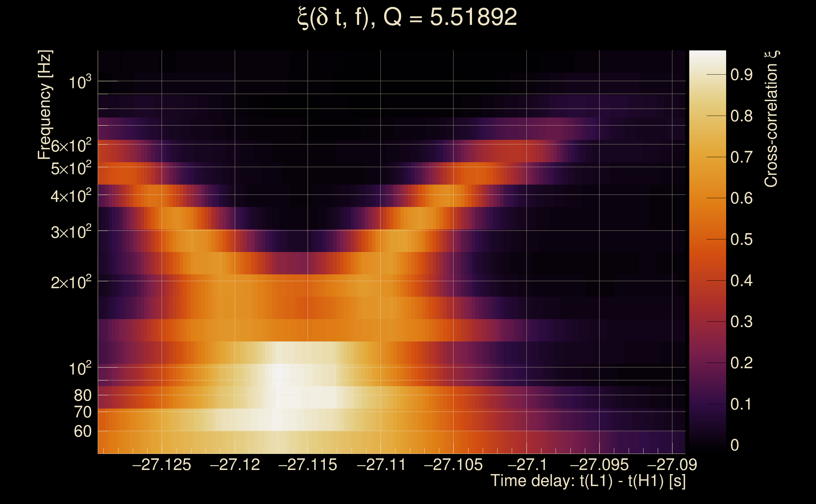Click the 0.9 tick on the colorbar

741,75
